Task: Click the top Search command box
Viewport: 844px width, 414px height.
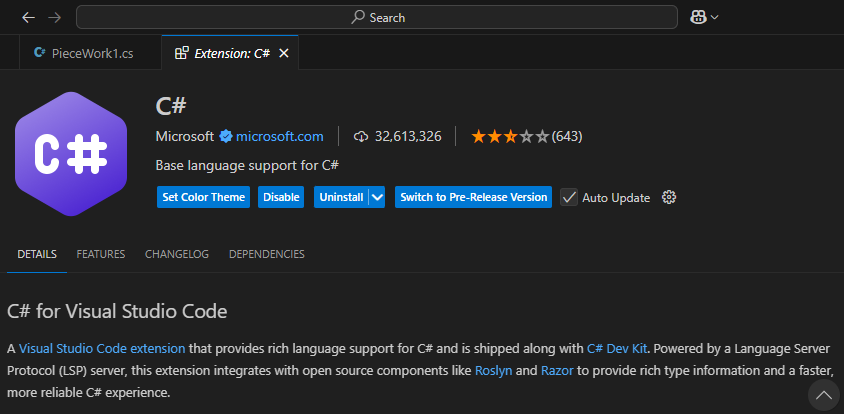Action: tap(377, 17)
